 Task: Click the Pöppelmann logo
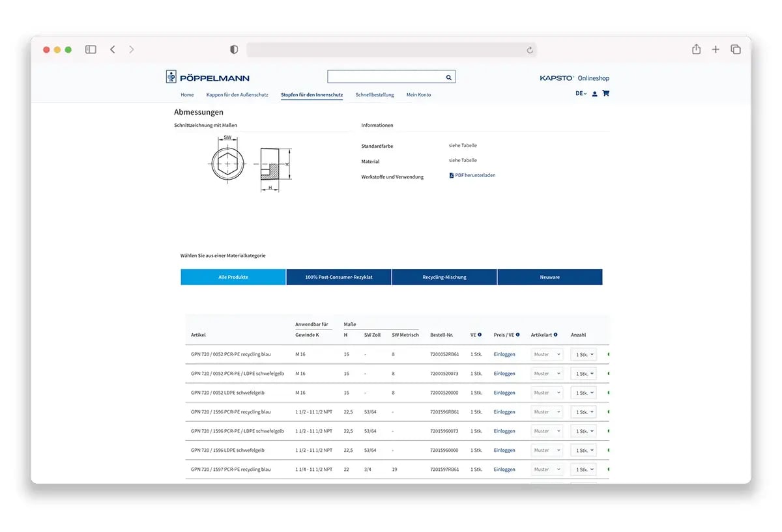click(208, 77)
